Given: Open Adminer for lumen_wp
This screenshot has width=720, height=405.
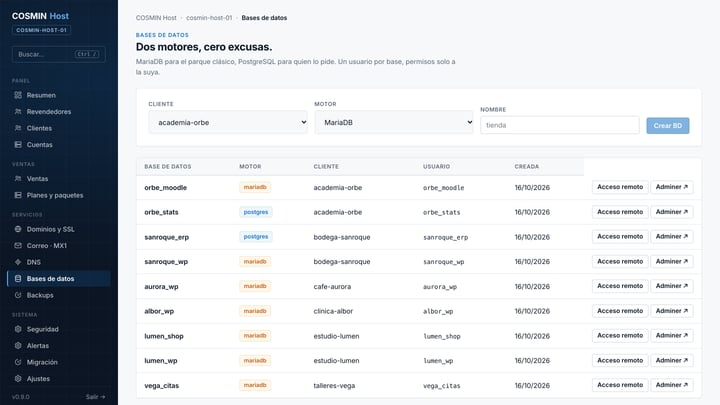Looking at the screenshot, I should [671, 360].
